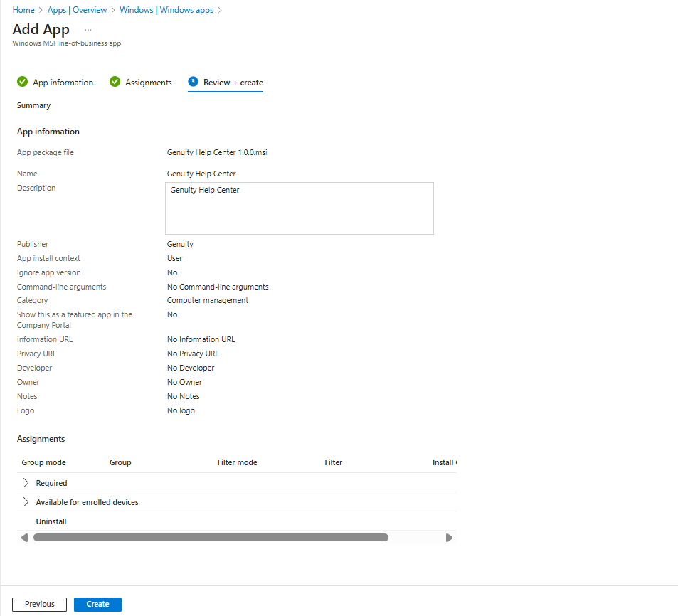Click the green check icon for Assignments

(x=115, y=82)
